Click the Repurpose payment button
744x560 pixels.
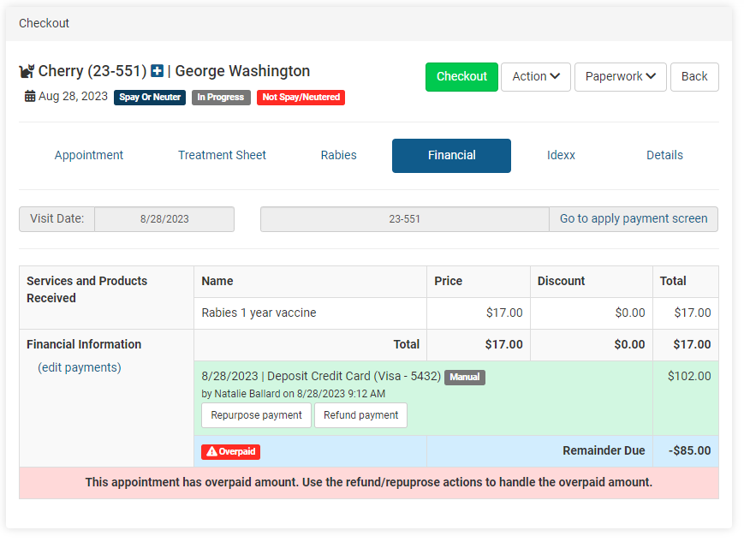[x=256, y=415]
